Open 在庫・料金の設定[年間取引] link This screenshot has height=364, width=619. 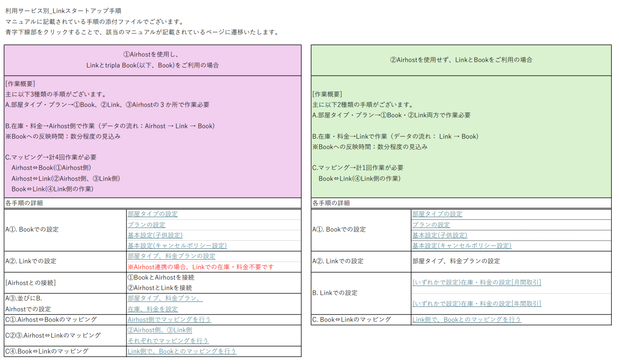(477, 304)
